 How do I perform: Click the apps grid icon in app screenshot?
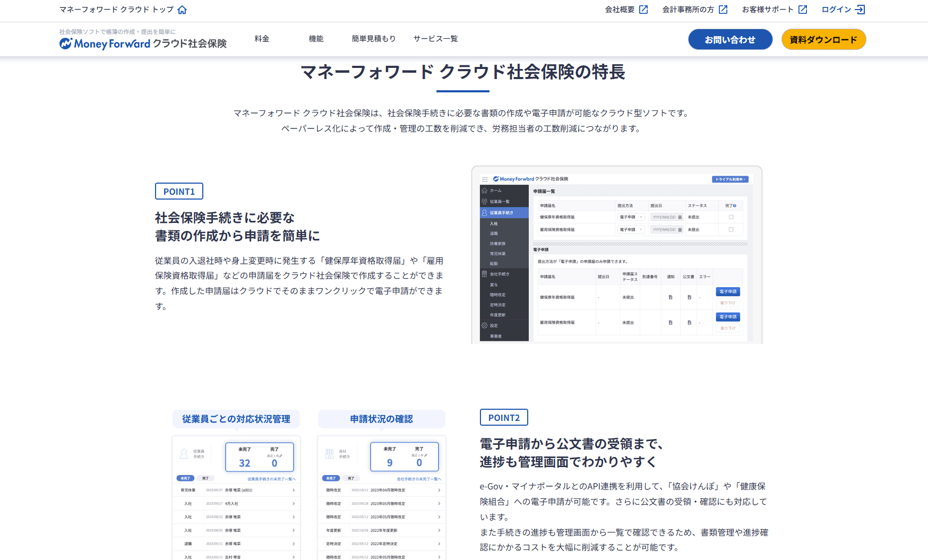point(485,179)
